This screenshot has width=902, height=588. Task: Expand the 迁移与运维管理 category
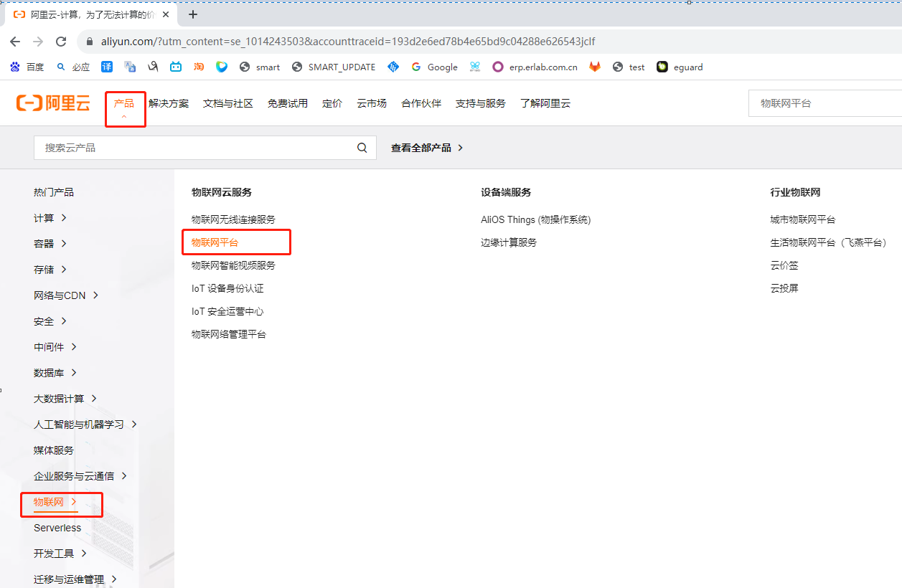[75, 579]
